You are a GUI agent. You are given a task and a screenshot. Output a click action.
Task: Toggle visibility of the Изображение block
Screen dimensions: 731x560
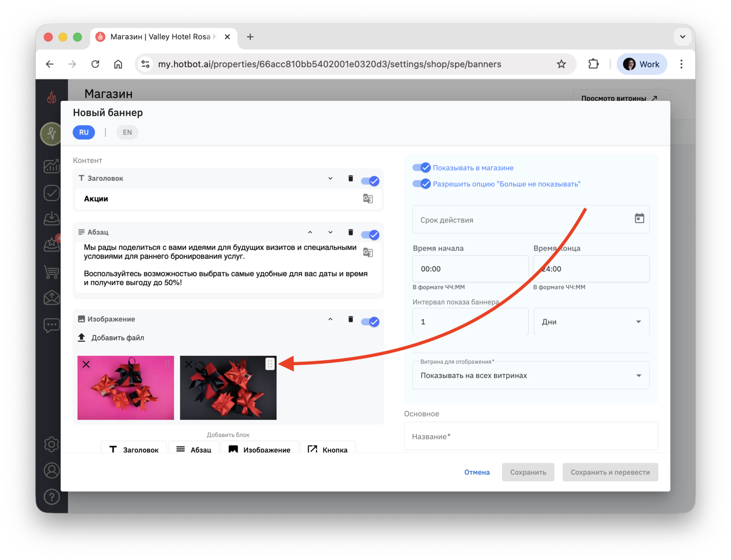(x=370, y=322)
